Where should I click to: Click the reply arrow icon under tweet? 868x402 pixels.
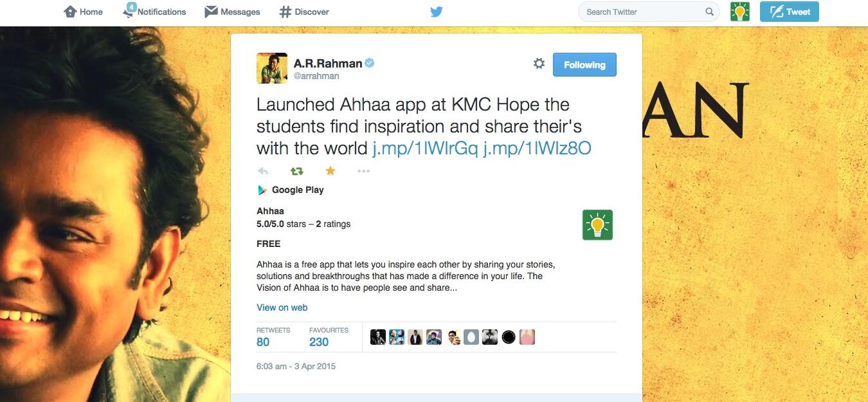[262, 171]
